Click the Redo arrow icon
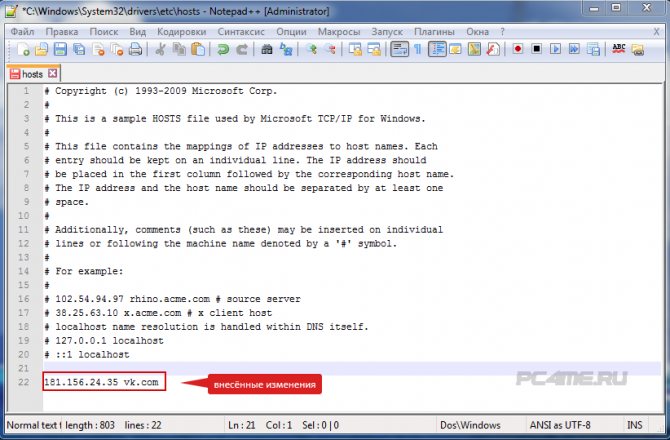This screenshot has height=440, width=670. pos(242,50)
